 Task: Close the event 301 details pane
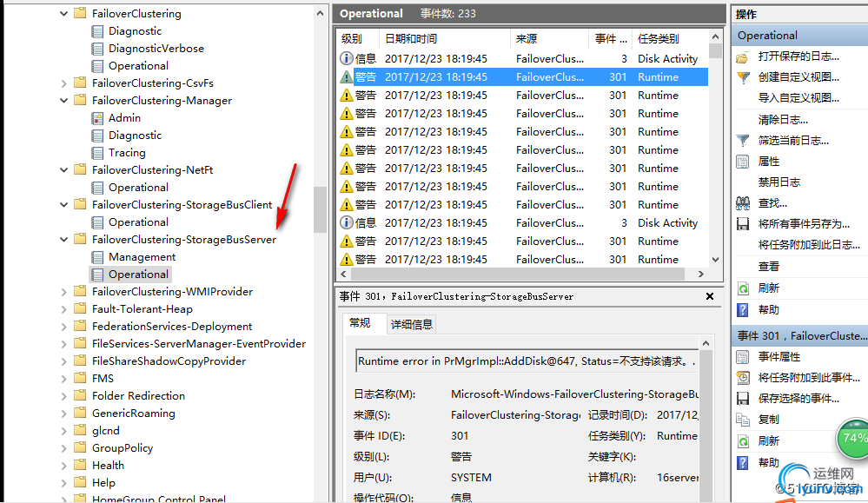pyautogui.click(x=710, y=296)
